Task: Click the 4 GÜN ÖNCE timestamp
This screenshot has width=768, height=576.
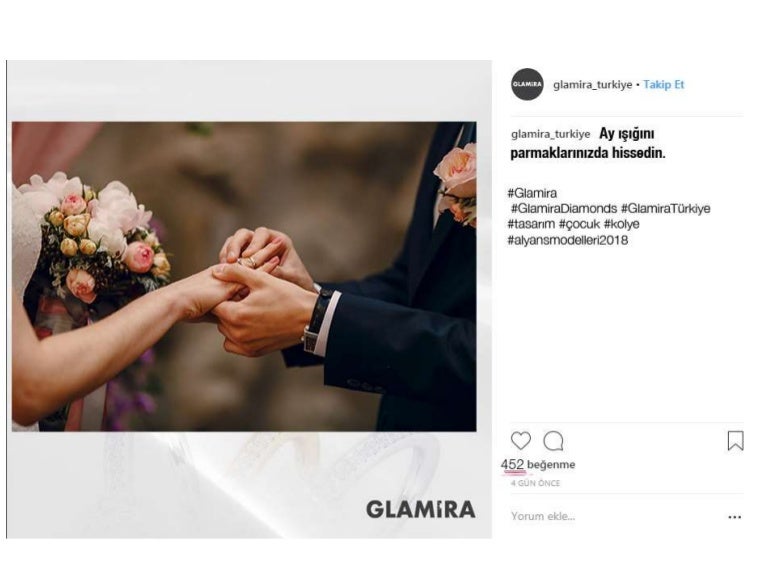Action: (535, 483)
